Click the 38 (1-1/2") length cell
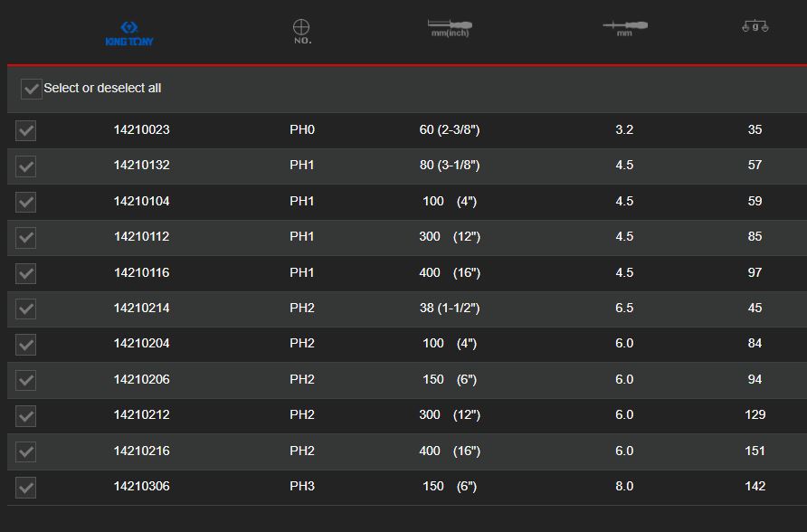Screen dimensions: 807x532 450,308
